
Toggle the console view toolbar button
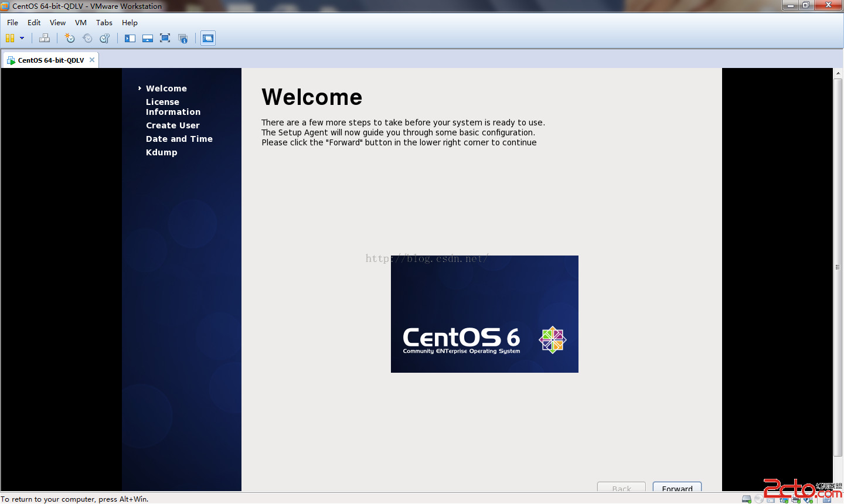(x=208, y=38)
